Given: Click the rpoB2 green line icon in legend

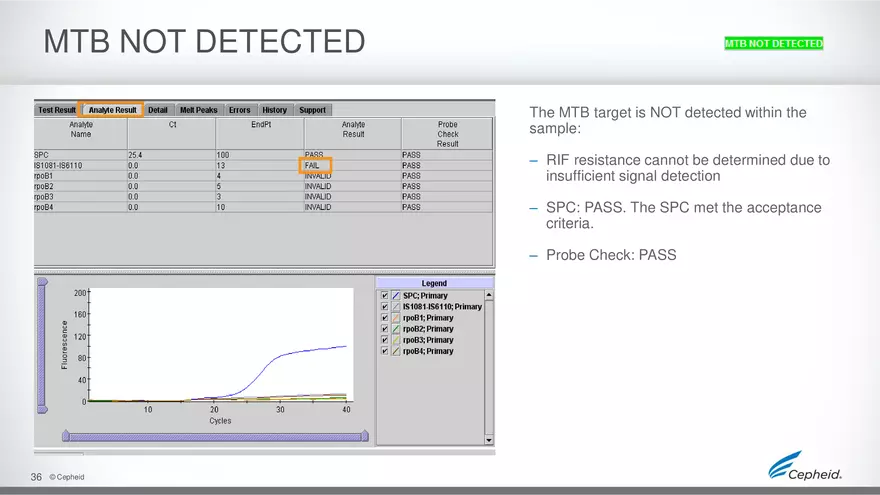Looking at the screenshot, I should 396,329.
